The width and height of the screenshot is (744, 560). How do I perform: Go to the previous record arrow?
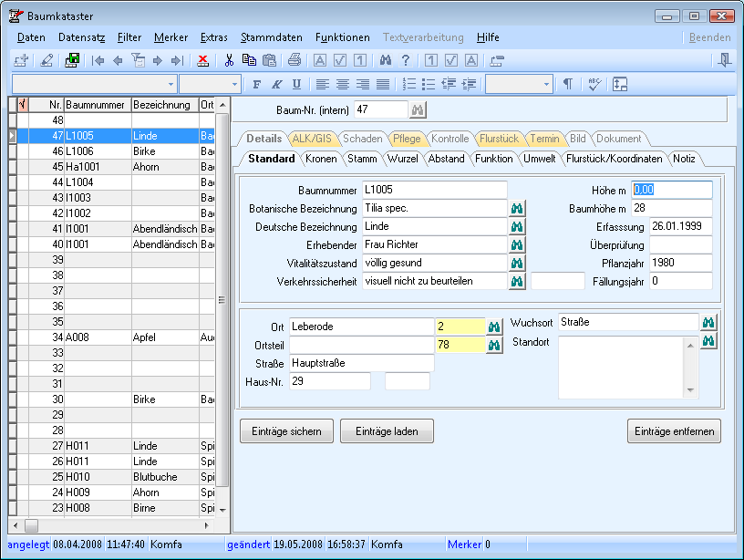(x=119, y=60)
